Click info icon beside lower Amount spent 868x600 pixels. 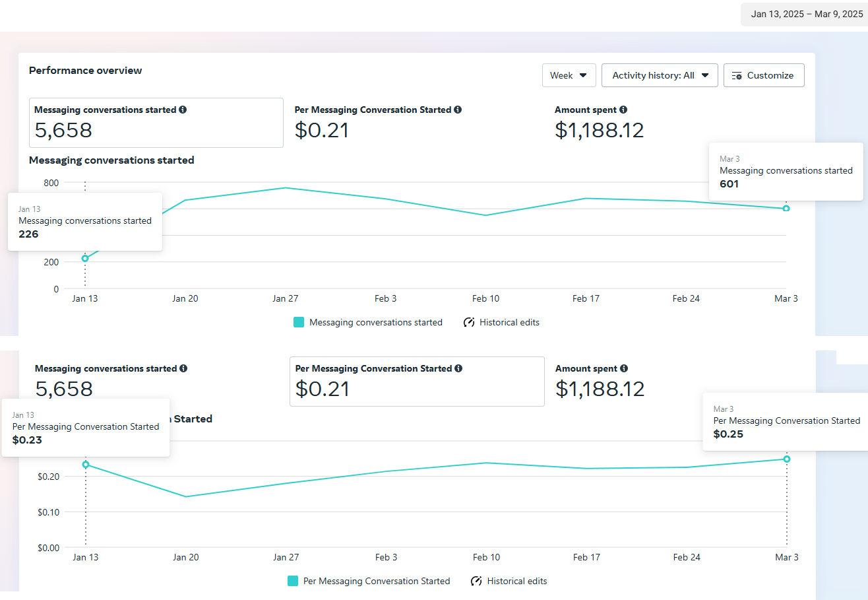tap(624, 368)
